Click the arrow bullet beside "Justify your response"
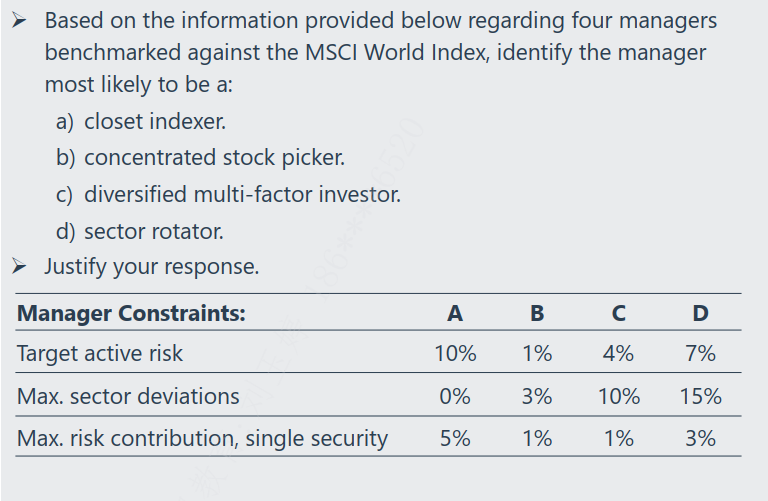 pyautogui.click(x=21, y=267)
